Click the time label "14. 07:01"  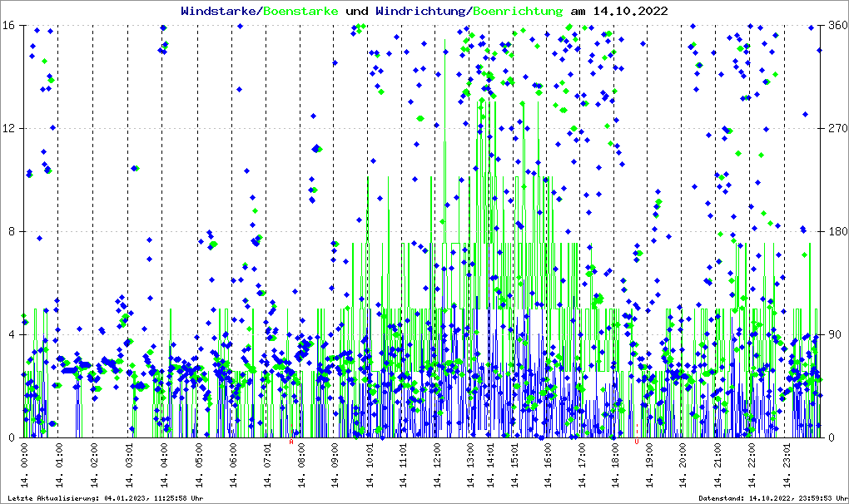pyautogui.click(x=267, y=465)
